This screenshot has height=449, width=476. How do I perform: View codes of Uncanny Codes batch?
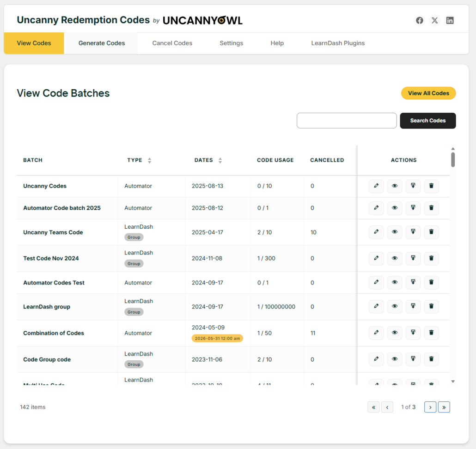(x=395, y=186)
